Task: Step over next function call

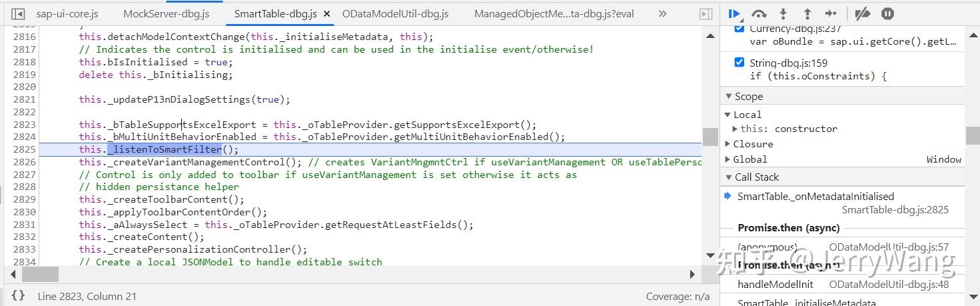Action: click(x=759, y=13)
